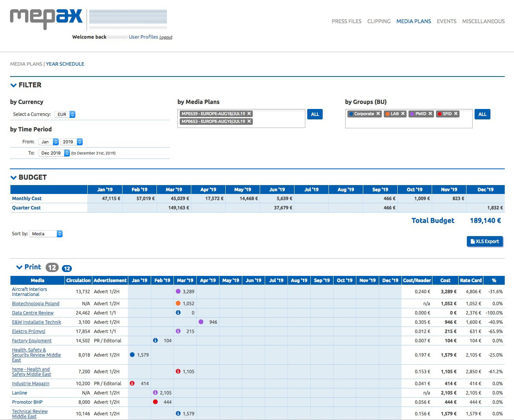The height and width of the screenshot is (420, 514).
Task: Open the currency dropdown showing EUR
Action: pyautogui.click(x=65, y=114)
